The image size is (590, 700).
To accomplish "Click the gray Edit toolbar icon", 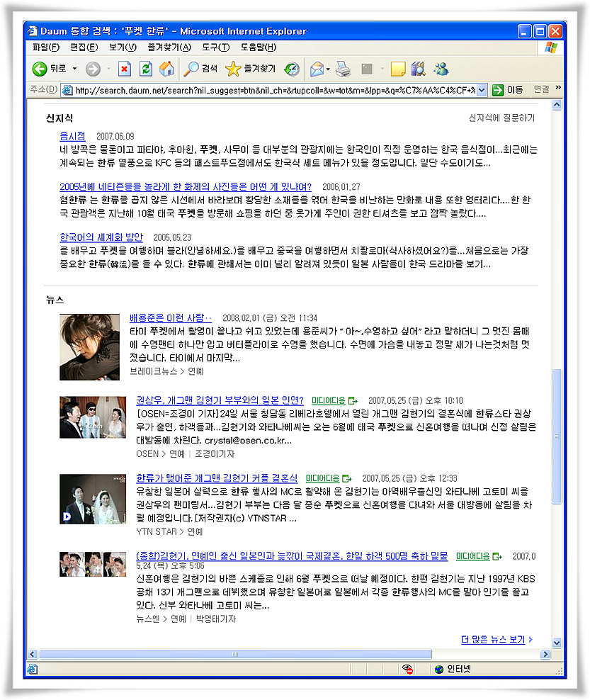I will click(367, 69).
